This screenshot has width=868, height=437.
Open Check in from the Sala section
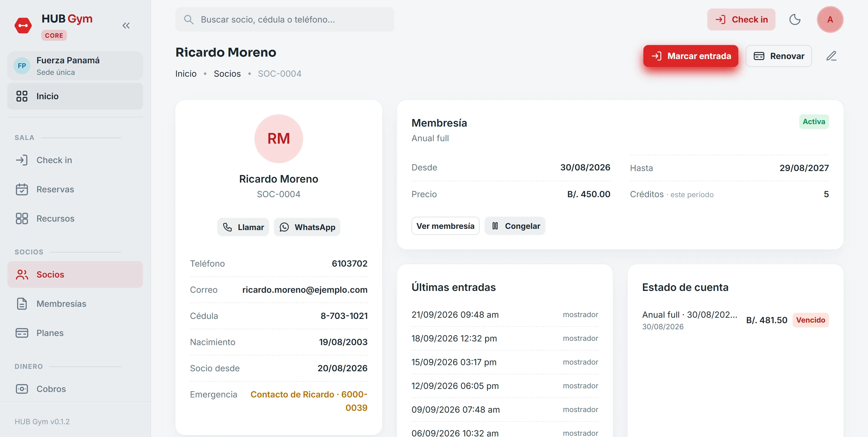[x=75, y=160]
